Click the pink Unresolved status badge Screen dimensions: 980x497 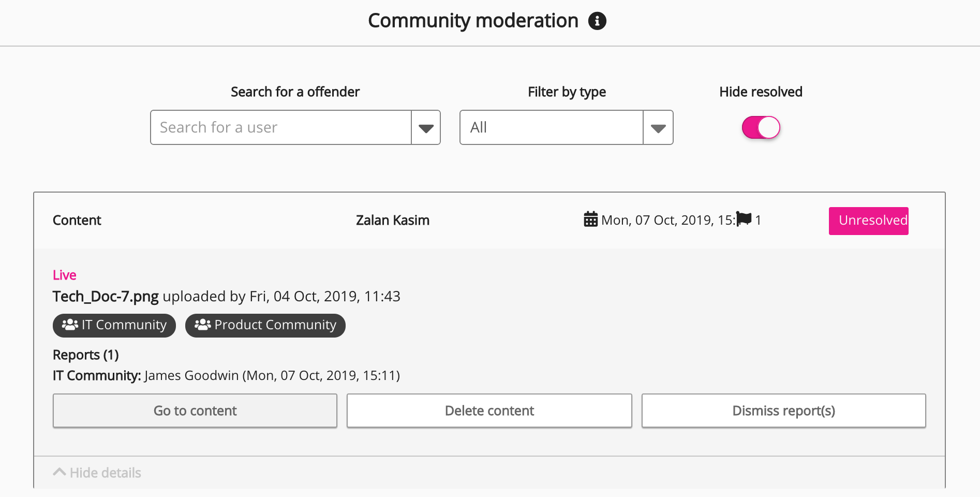point(868,221)
